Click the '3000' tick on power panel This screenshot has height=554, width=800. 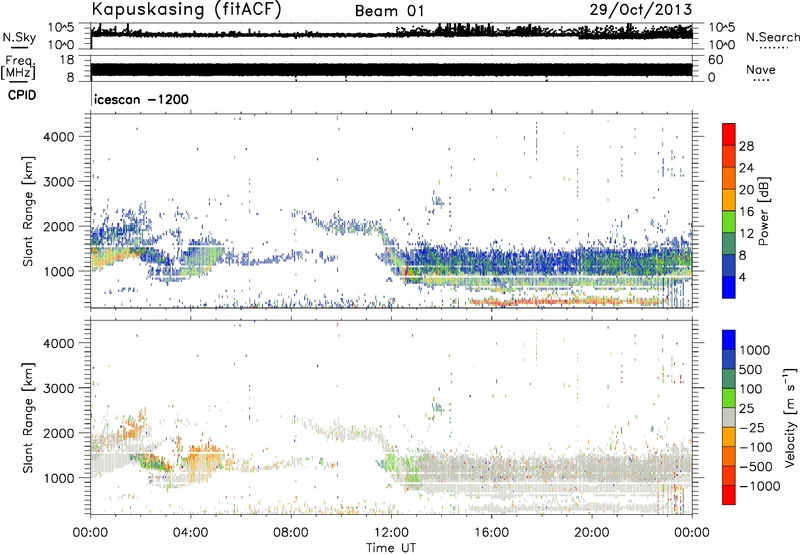59,182
